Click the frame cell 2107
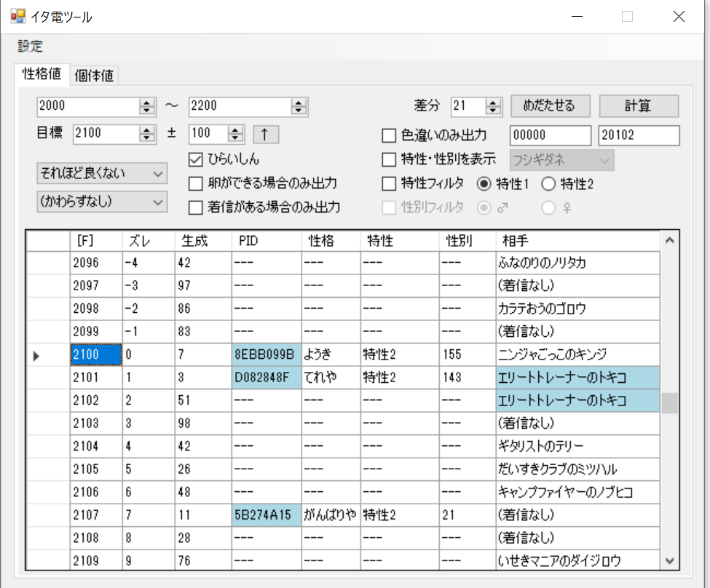This screenshot has height=588, width=710. click(96, 515)
